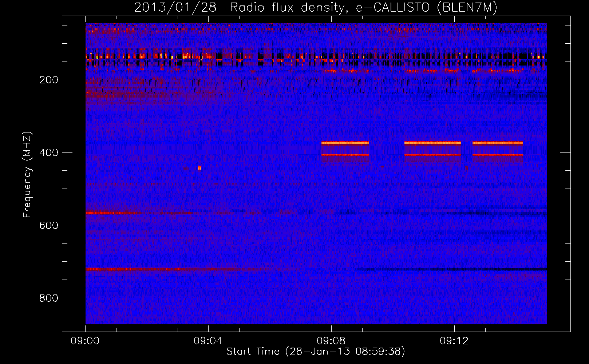589x364 pixels.
Task: Select the e-CALLISTO (BLEN7M) station label
Action: [x=426, y=7]
